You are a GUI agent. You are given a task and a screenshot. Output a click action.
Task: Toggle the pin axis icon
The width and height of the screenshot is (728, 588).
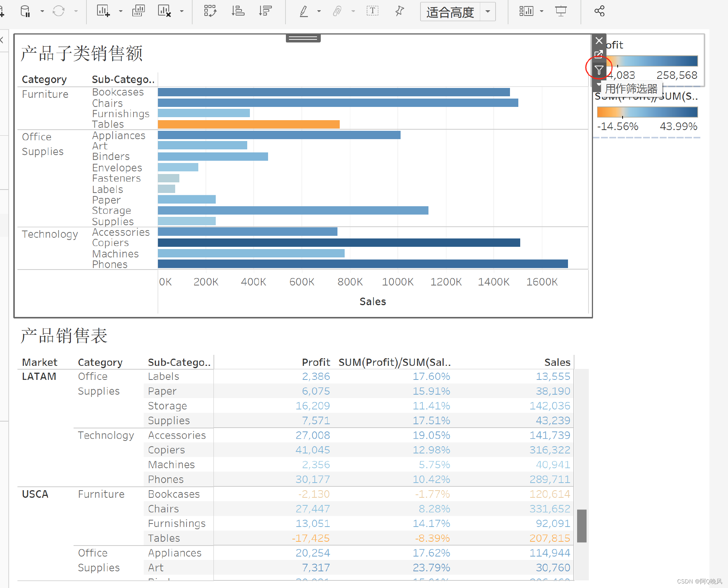[x=399, y=11]
